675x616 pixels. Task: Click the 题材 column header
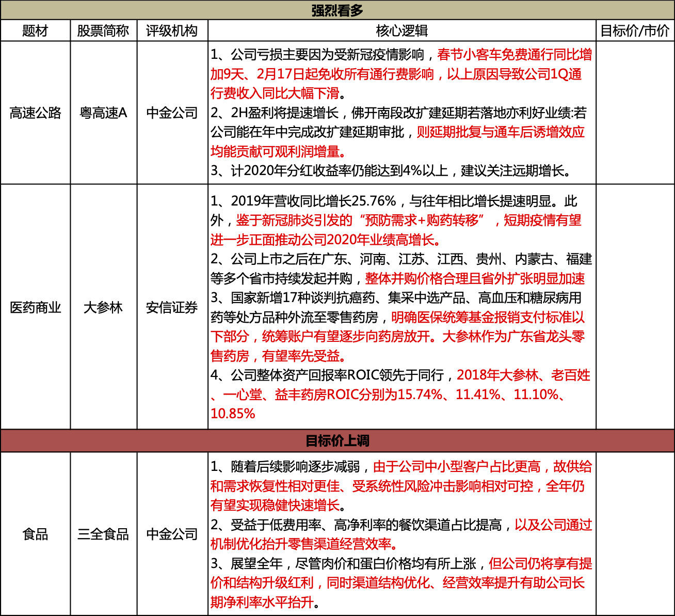[36, 29]
